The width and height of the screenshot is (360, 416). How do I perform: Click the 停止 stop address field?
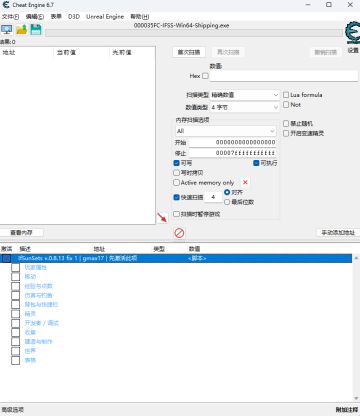coord(232,153)
